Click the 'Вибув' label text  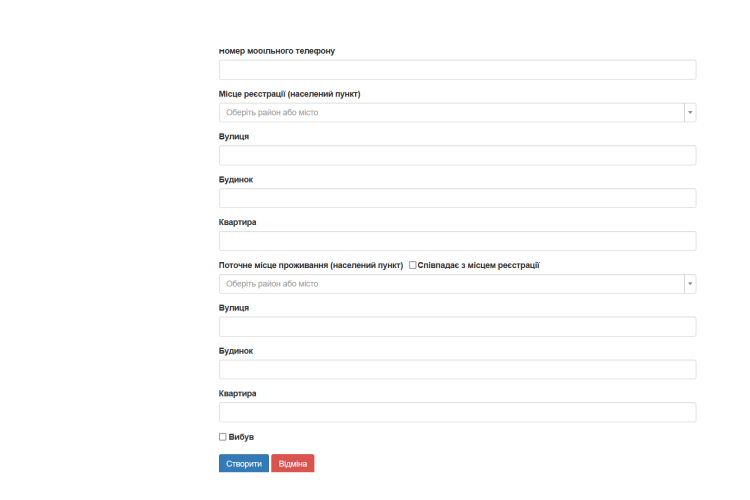point(241,437)
